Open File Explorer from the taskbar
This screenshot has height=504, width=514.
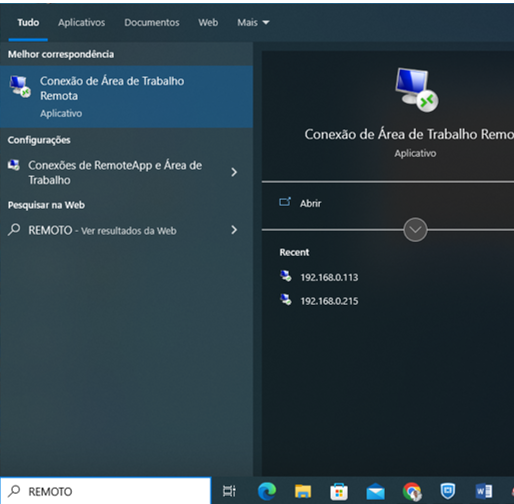pos(303,491)
